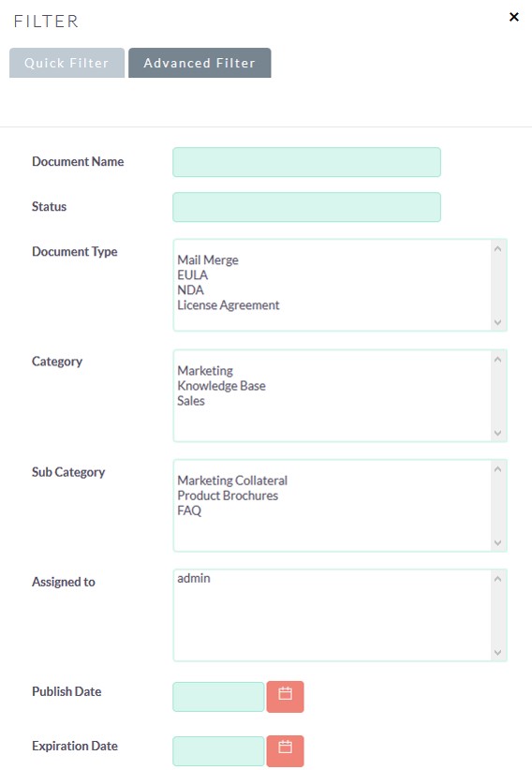The height and width of the screenshot is (770, 532).
Task: Select FAQ in Sub Category list
Action: pyautogui.click(x=189, y=511)
